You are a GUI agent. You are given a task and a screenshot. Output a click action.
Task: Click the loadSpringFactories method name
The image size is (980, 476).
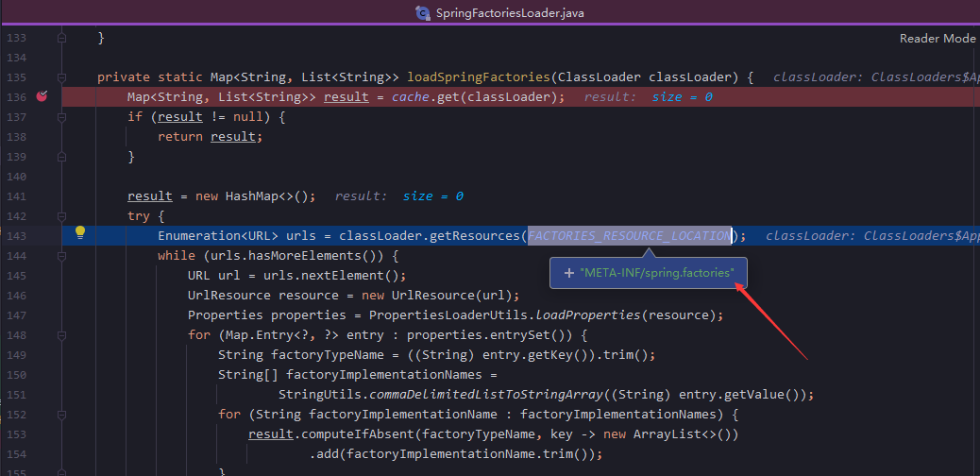tap(478, 77)
